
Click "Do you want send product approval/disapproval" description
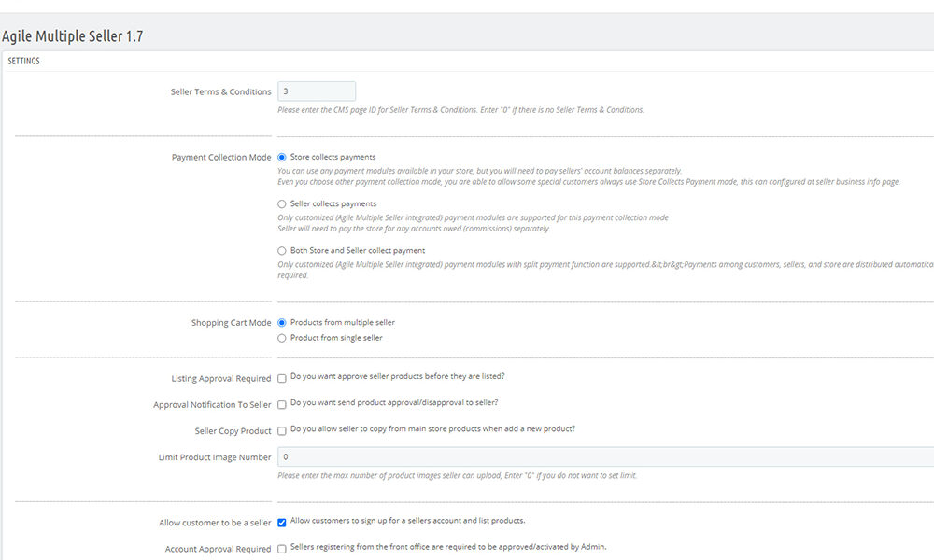[x=394, y=402]
